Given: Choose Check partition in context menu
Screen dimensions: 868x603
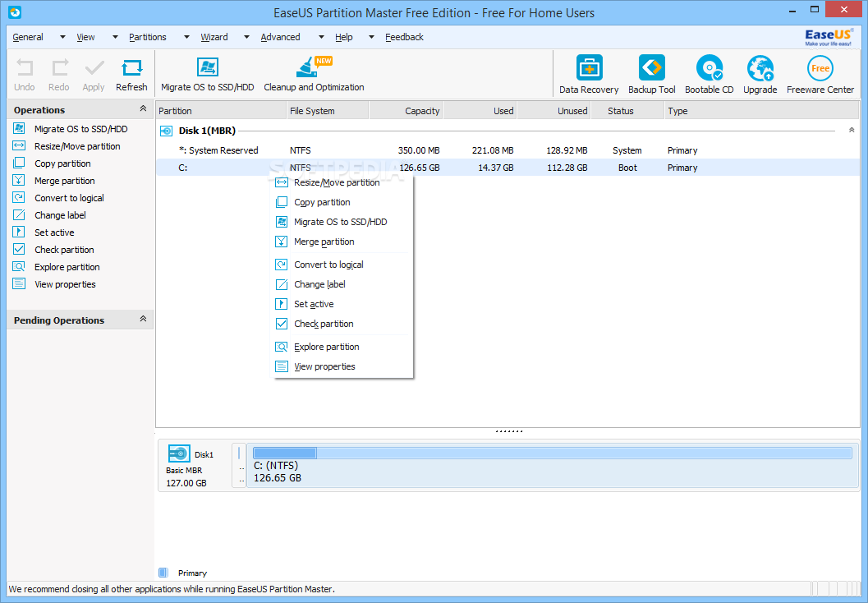Looking at the screenshot, I should pos(342,324).
